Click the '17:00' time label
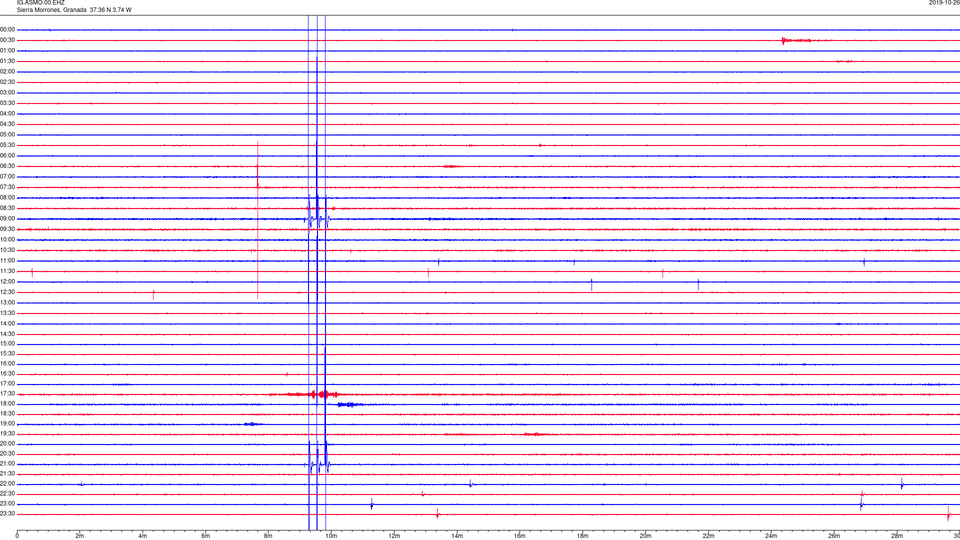 [8, 384]
